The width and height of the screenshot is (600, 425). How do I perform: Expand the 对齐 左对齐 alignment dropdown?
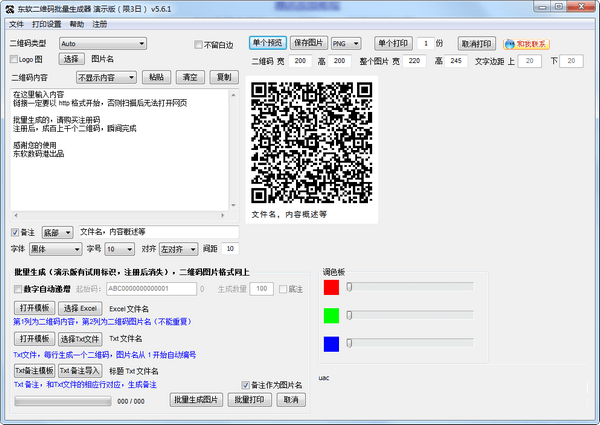[x=177, y=248]
